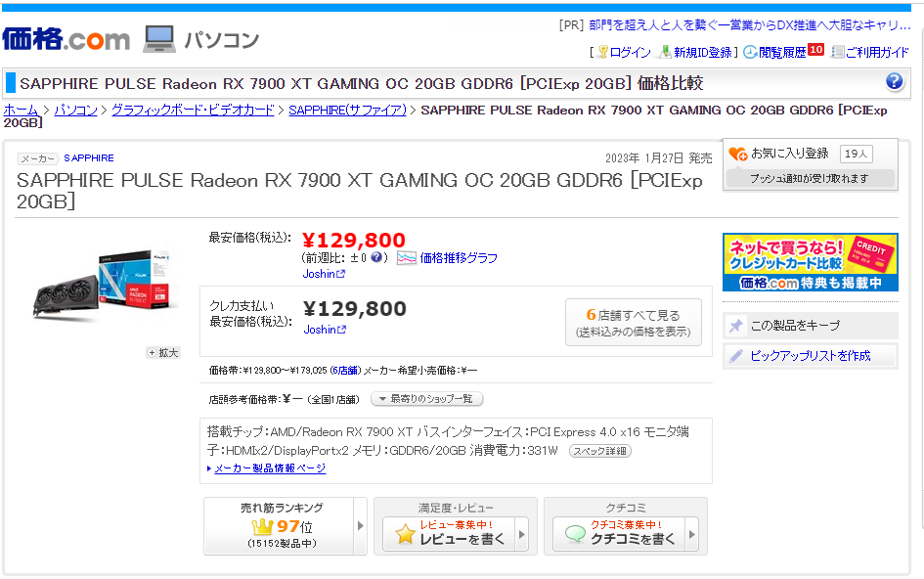This screenshot has height=579, width=924.
Task: Open the blue help question mark icon
Action: pyautogui.click(x=894, y=82)
